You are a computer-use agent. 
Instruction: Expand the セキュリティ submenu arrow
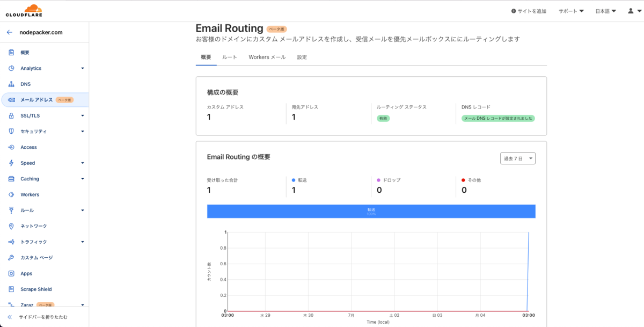(x=83, y=132)
